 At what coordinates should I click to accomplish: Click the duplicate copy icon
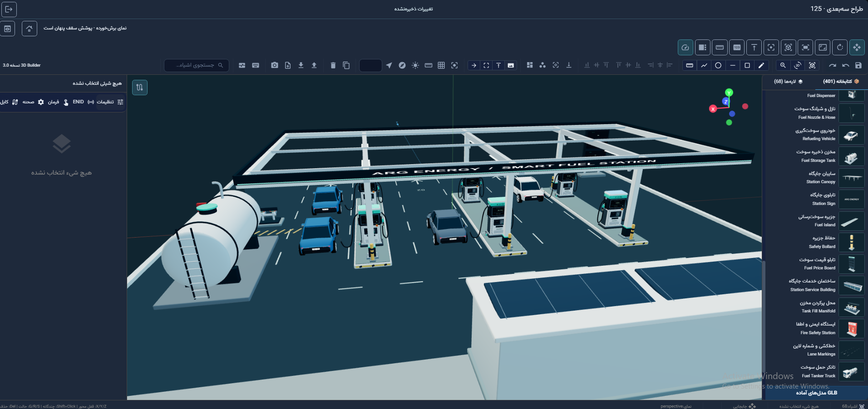(346, 65)
